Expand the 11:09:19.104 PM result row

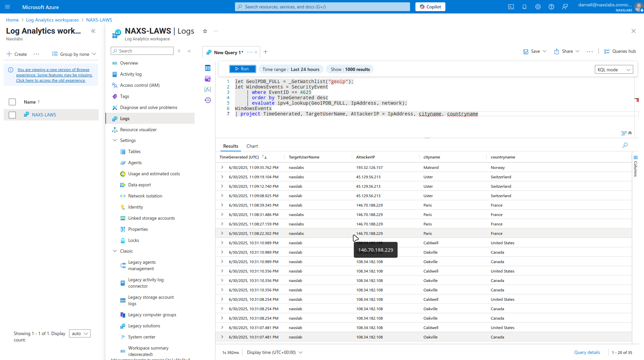222,177
